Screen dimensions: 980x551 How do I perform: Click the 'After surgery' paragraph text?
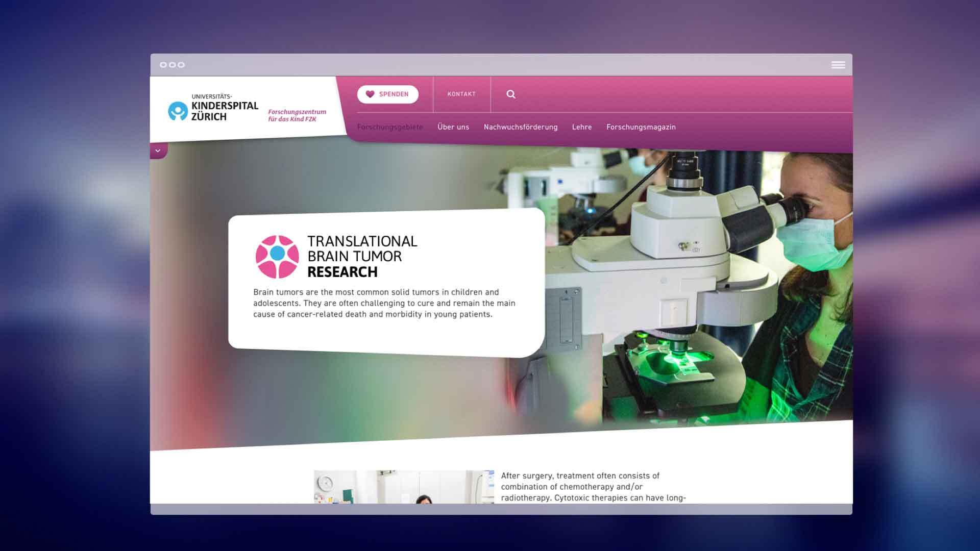(593, 487)
